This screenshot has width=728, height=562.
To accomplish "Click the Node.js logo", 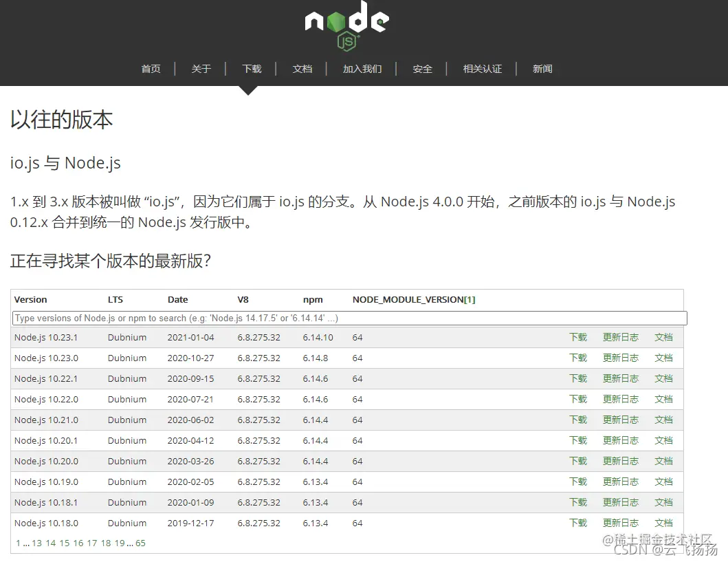I will [x=347, y=25].
